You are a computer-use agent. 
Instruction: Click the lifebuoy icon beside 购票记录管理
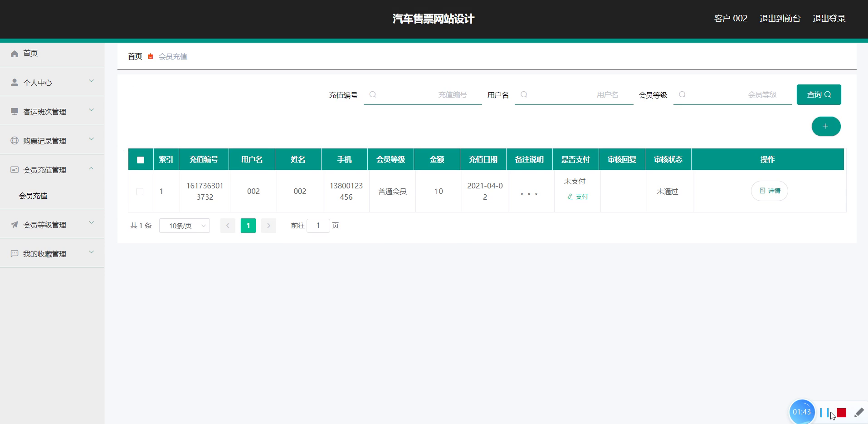(x=15, y=141)
